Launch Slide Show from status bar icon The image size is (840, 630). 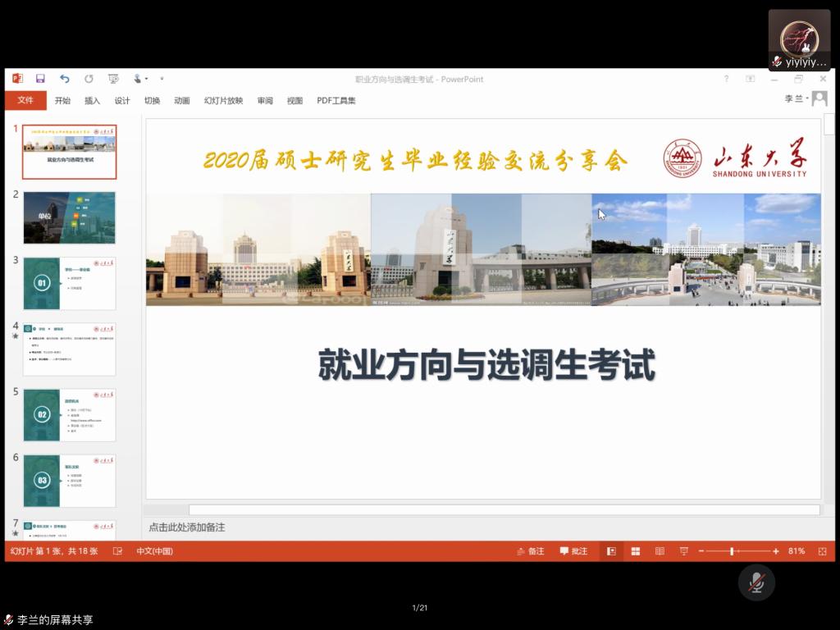[683, 551]
